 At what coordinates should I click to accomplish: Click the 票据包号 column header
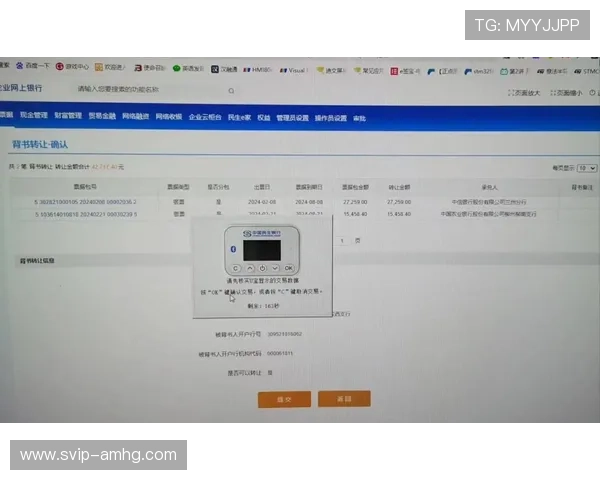coord(85,187)
